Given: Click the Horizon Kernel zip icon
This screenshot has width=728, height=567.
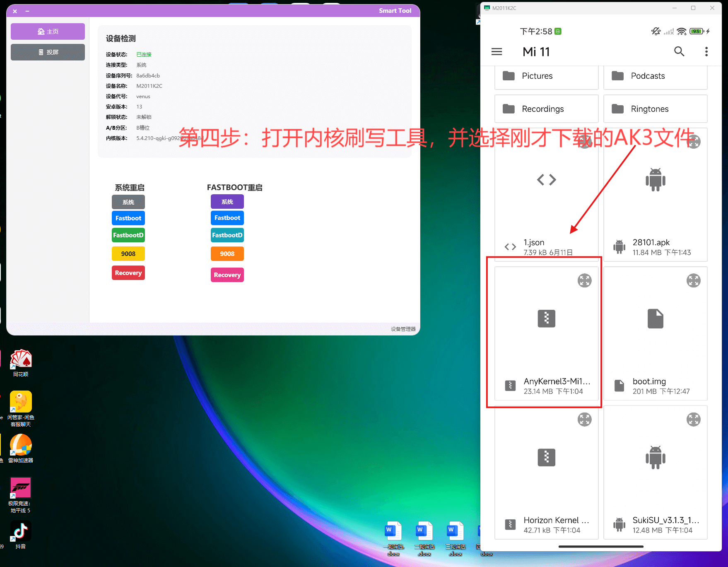Looking at the screenshot, I should 546,458.
